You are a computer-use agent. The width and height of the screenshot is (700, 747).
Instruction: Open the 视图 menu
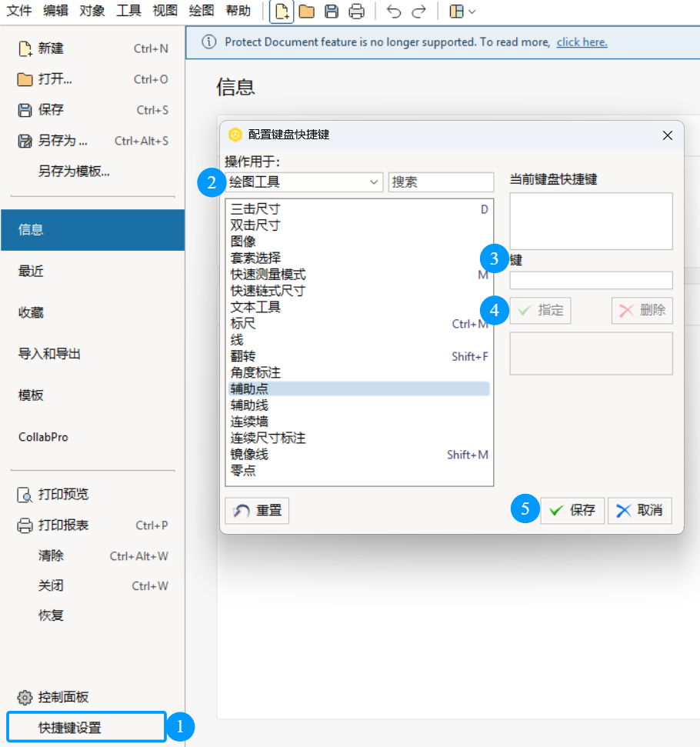click(165, 11)
